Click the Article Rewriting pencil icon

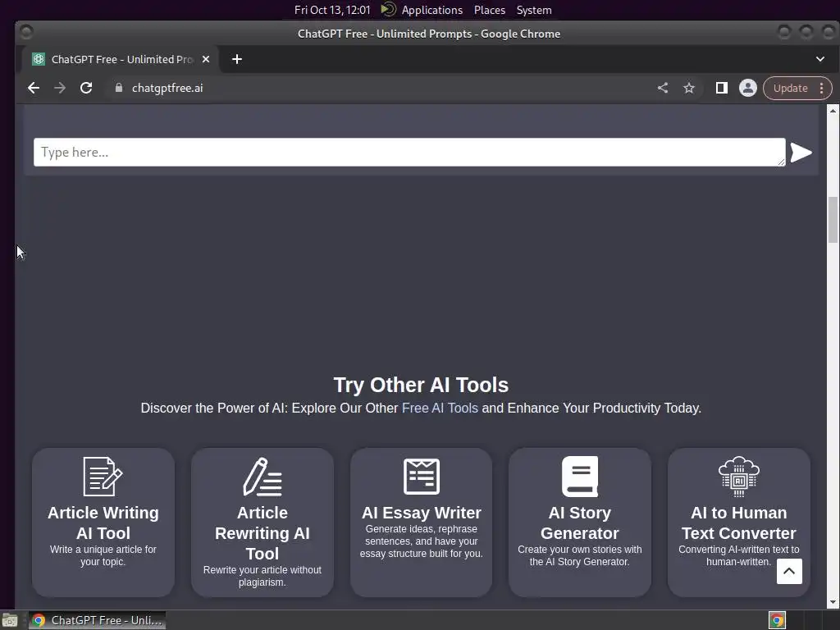(262, 477)
